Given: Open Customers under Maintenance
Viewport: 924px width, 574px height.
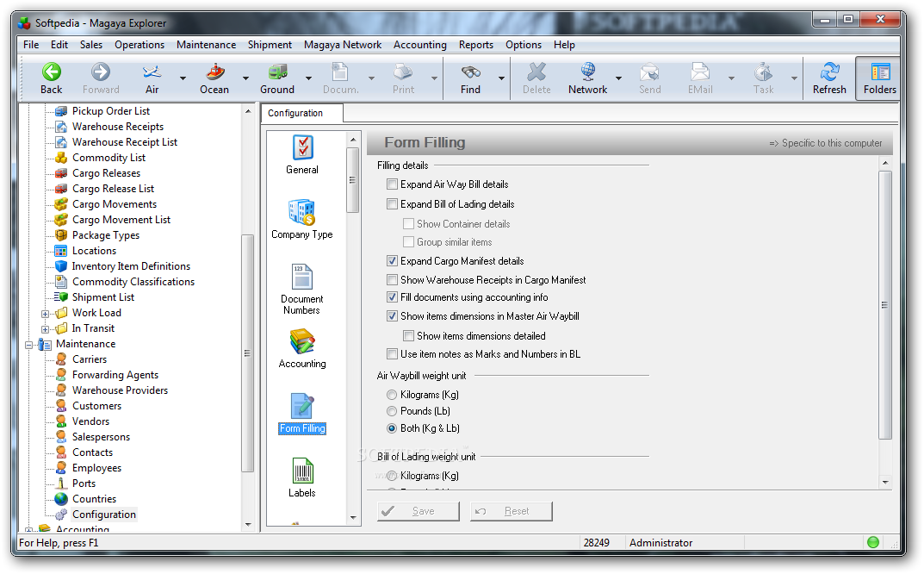Looking at the screenshot, I should tap(96, 406).
